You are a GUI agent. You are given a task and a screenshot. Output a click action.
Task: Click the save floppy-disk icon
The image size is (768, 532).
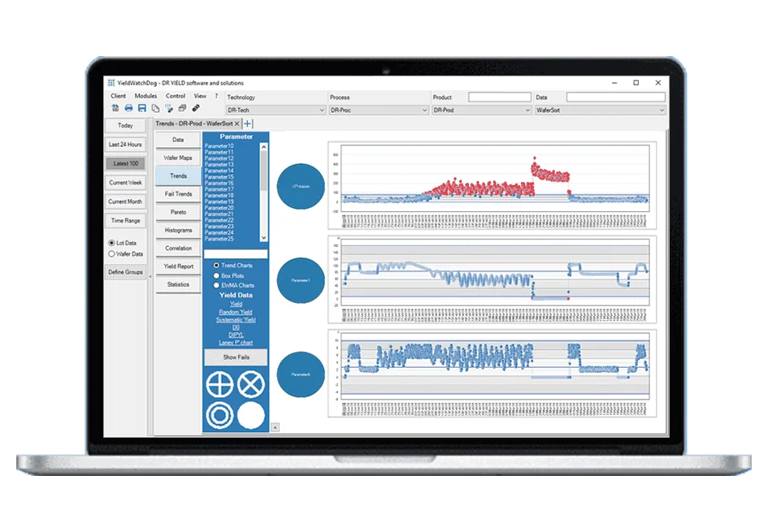[x=142, y=108]
